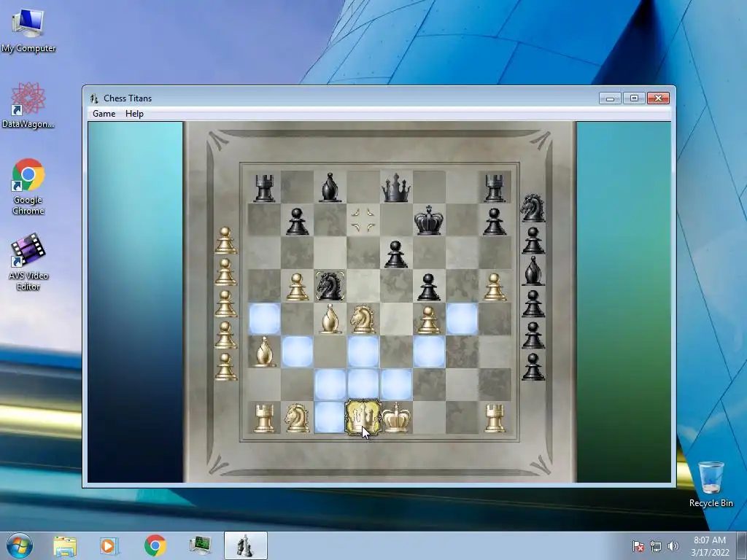Screen dimensions: 747x560
Task: Click the black pawn on e6
Action: click(x=396, y=254)
